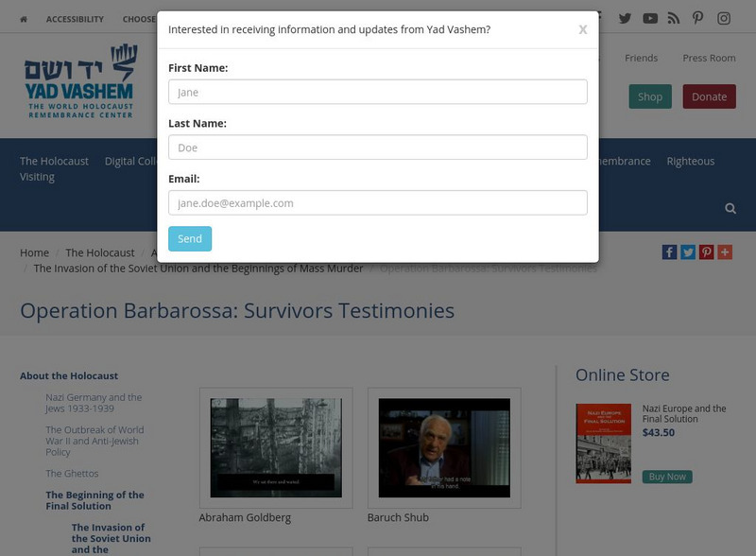Open the Pinterest icon in top bar
This screenshot has height=556, width=756.
pos(697,18)
